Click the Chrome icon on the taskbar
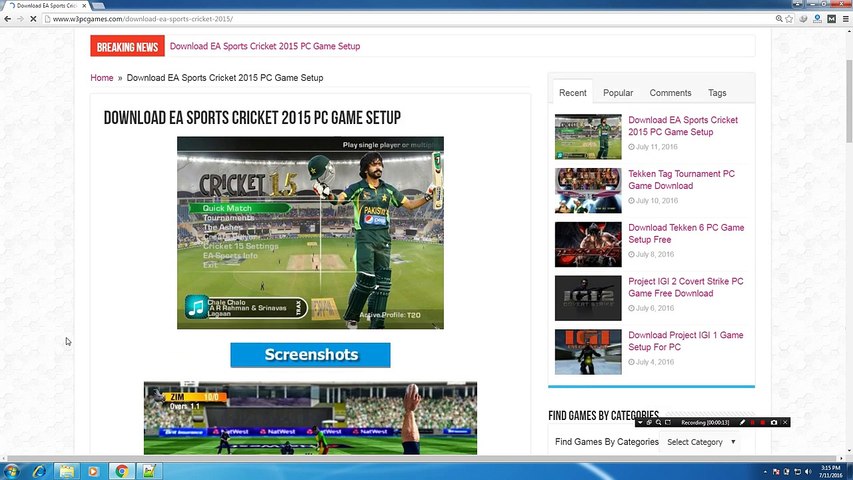 [x=121, y=471]
